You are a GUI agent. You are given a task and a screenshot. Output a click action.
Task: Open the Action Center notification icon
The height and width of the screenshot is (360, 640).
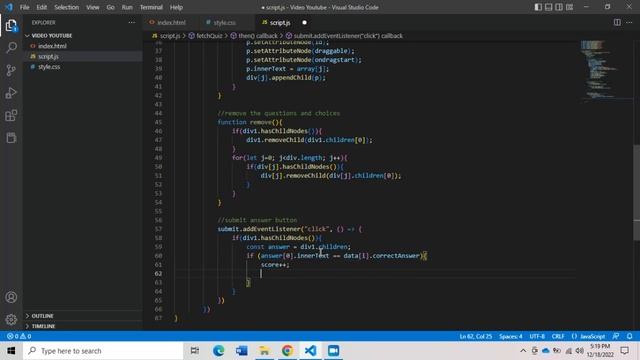[624, 351]
